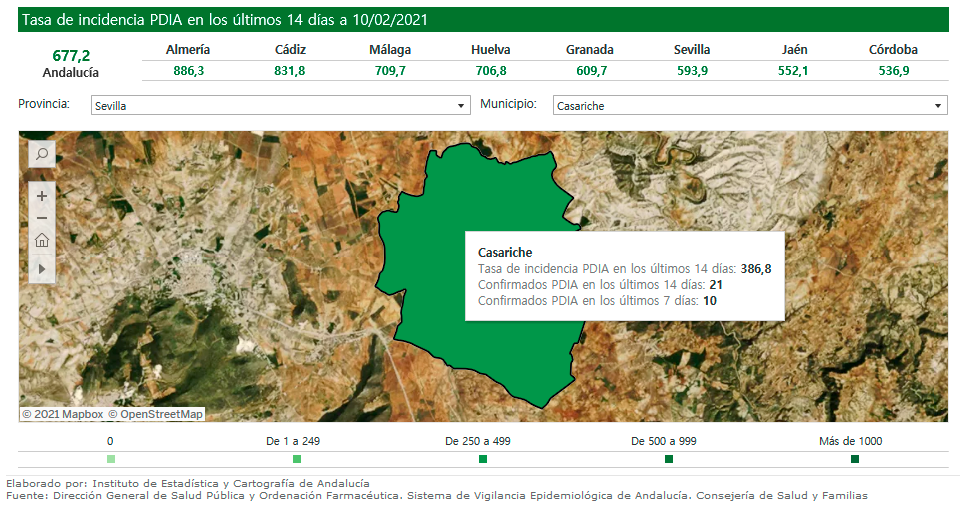
Task: Reset map view with home icon
Action: pos(42,241)
